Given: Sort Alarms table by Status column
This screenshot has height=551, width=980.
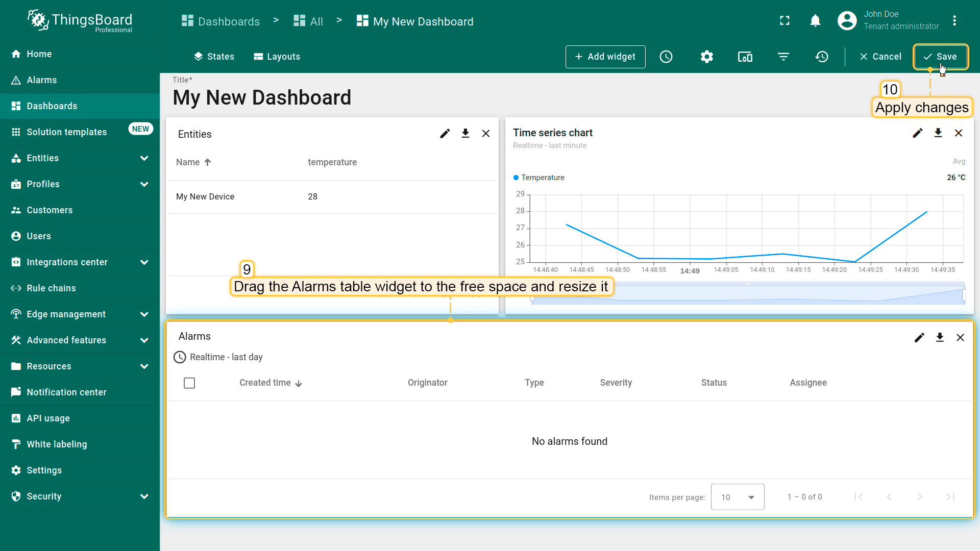Looking at the screenshot, I should tap(714, 383).
